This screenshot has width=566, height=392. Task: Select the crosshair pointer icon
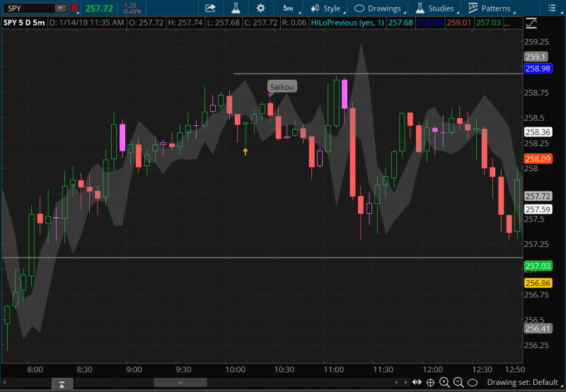[x=430, y=382]
